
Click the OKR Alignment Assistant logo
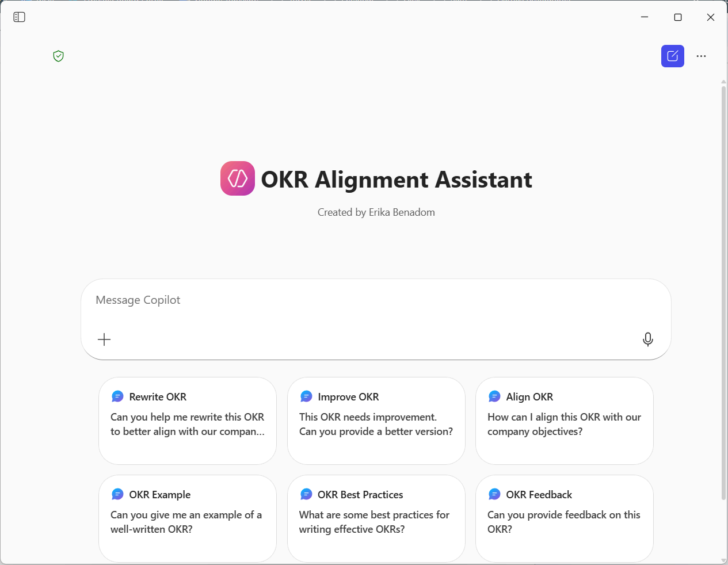click(x=238, y=178)
